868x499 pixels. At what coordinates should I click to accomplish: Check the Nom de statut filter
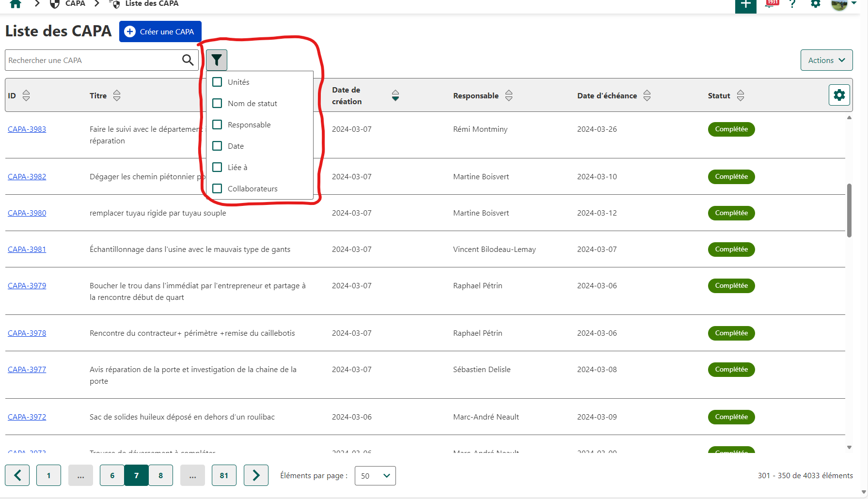click(217, 103)
